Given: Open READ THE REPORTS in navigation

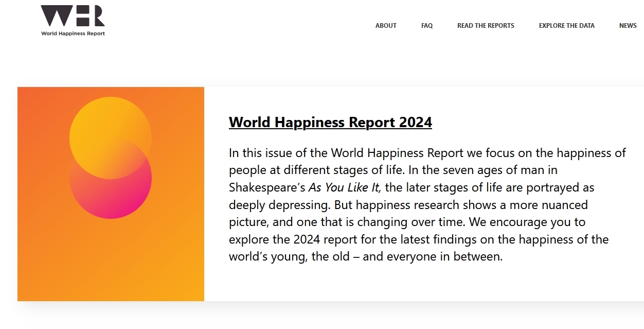Looking at the screenshot, I should tap(486, 26).
